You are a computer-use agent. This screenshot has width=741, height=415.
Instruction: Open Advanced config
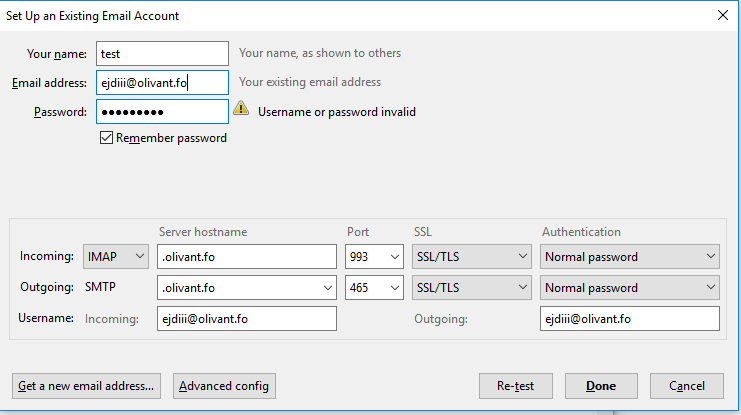click(224, 386)
